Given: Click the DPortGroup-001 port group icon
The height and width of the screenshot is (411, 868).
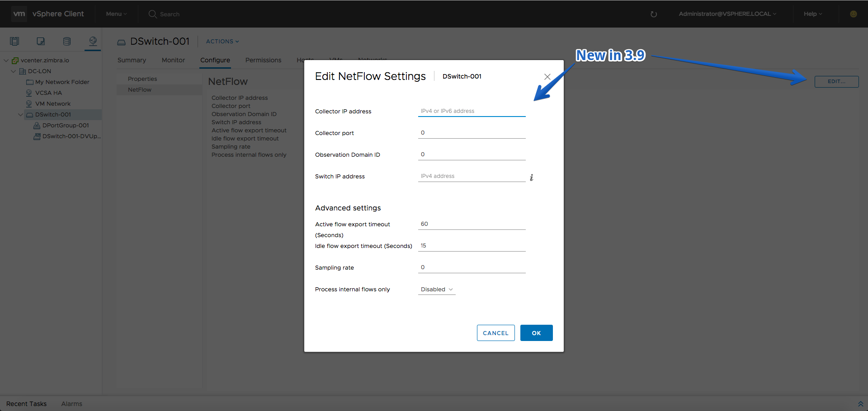Looking at the screenshot, I should pos(37,126).
